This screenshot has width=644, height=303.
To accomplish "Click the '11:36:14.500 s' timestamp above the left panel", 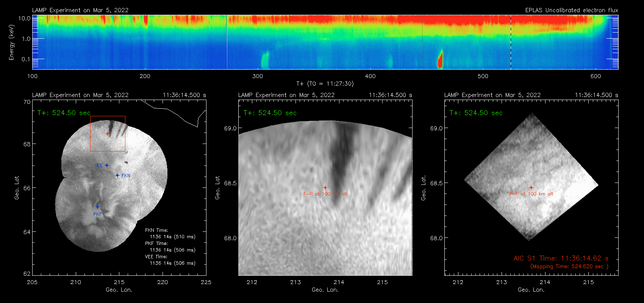I will tap(184, 95).
